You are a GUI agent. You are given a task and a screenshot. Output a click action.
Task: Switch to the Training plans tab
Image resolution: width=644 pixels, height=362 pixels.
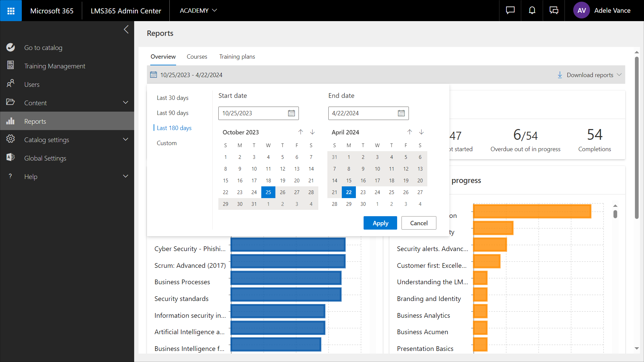coord(237,57)
